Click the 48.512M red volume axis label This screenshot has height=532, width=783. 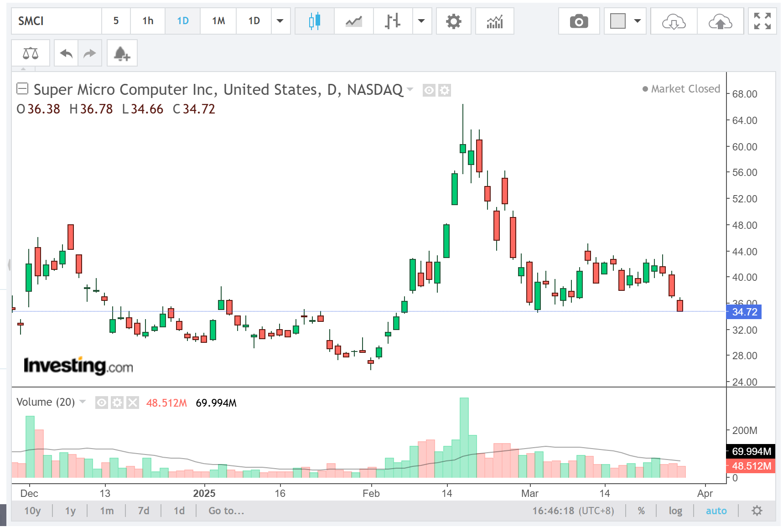751,466
